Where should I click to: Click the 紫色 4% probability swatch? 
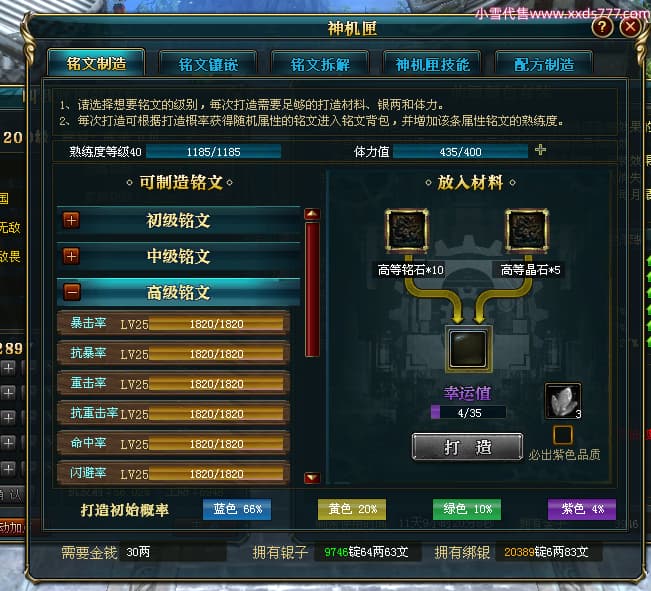[582, 509]
